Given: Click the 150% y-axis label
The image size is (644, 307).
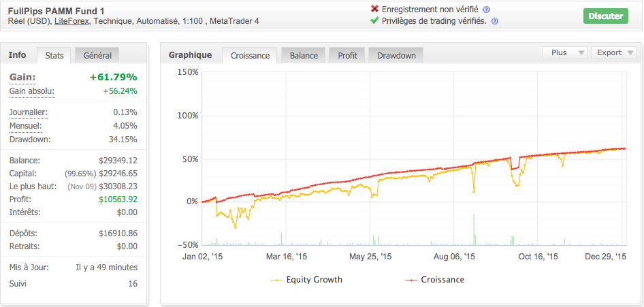Looking at the screenshot, I should click(188, 72).
